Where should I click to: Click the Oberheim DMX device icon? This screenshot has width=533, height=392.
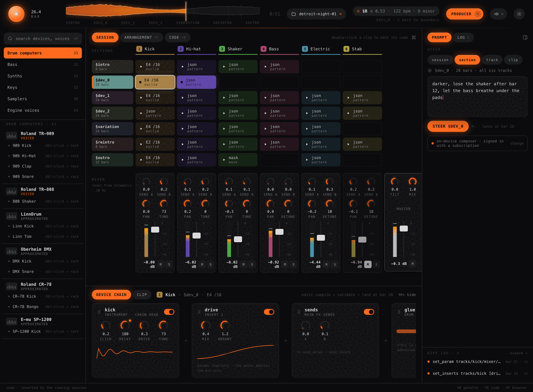(x=11, y=251)
